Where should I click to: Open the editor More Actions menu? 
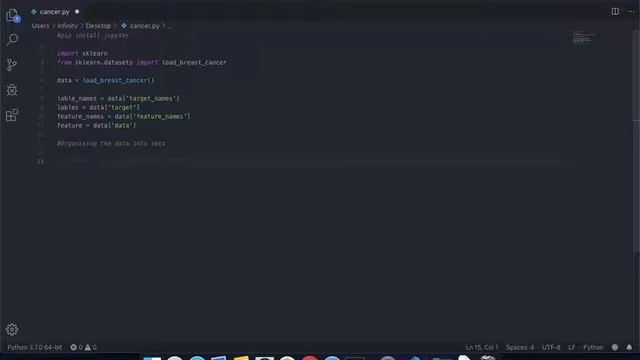pos(631,11)
